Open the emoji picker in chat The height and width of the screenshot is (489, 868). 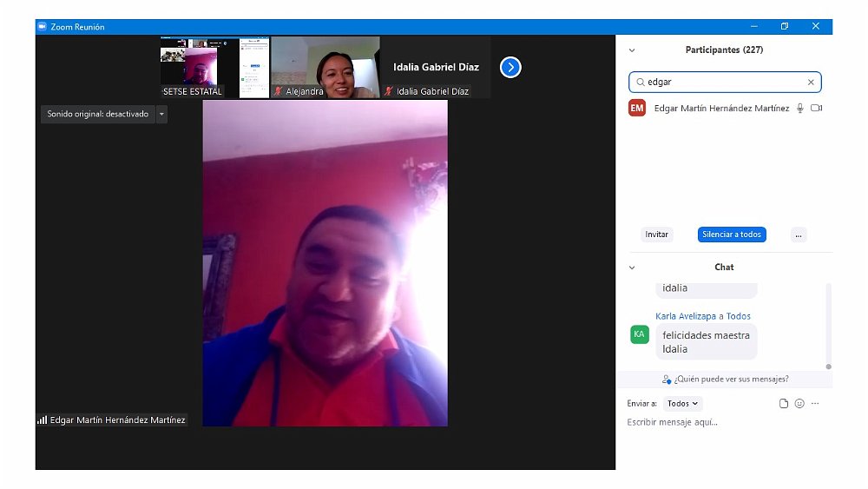point(799,404)
